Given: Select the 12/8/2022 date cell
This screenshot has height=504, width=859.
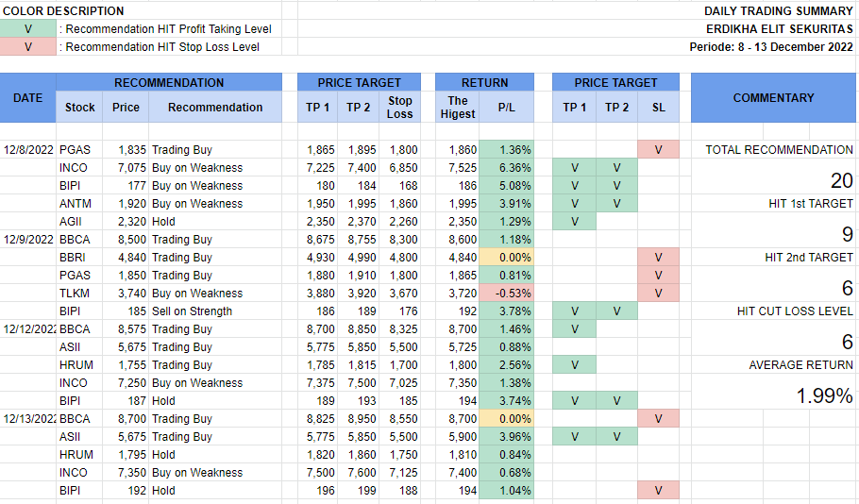Looking at the screenshot, I should (28, 150).
